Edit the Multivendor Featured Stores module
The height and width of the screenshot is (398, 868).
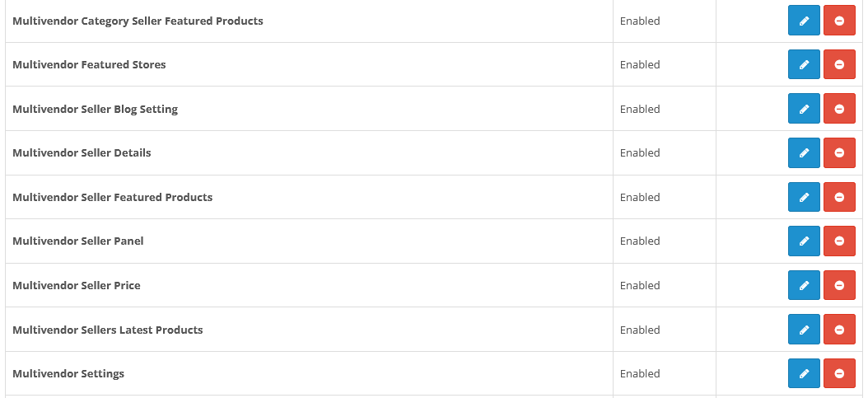coord(804,64)
